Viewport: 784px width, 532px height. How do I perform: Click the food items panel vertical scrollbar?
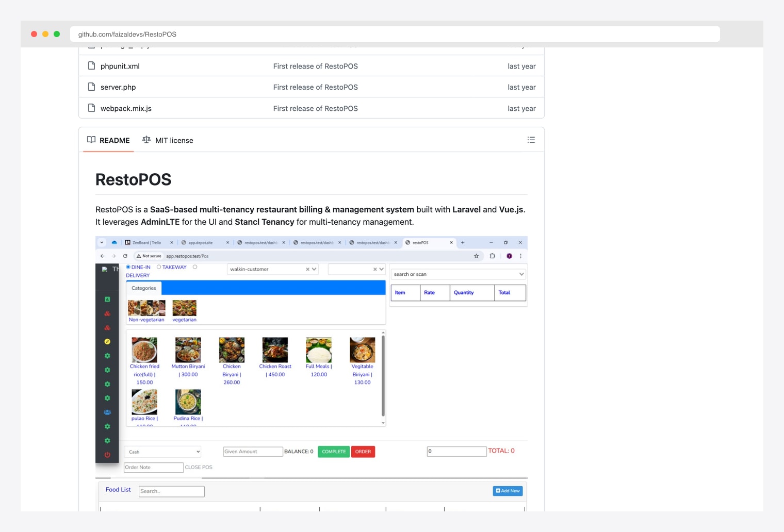(x=383, y=375)
